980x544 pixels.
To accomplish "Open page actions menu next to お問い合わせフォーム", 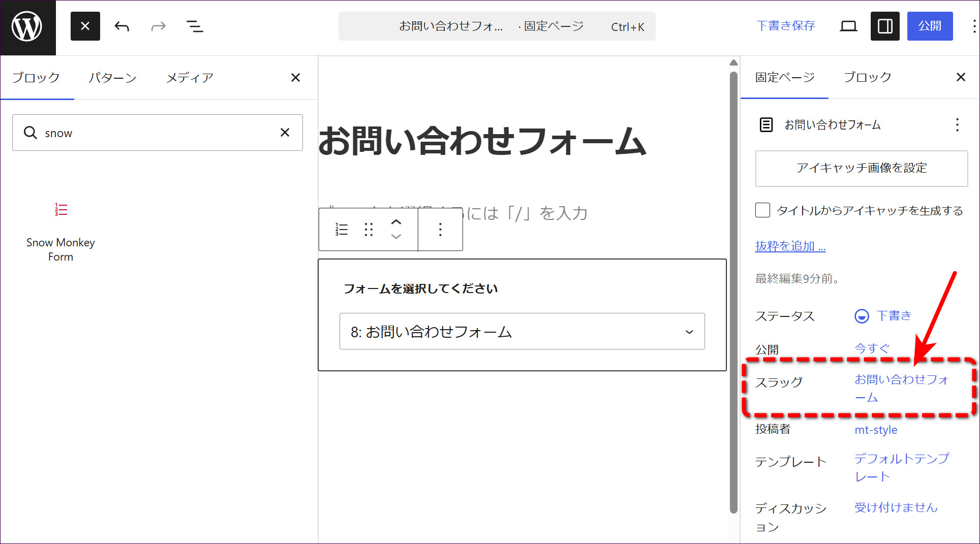I will click(957, 125).
